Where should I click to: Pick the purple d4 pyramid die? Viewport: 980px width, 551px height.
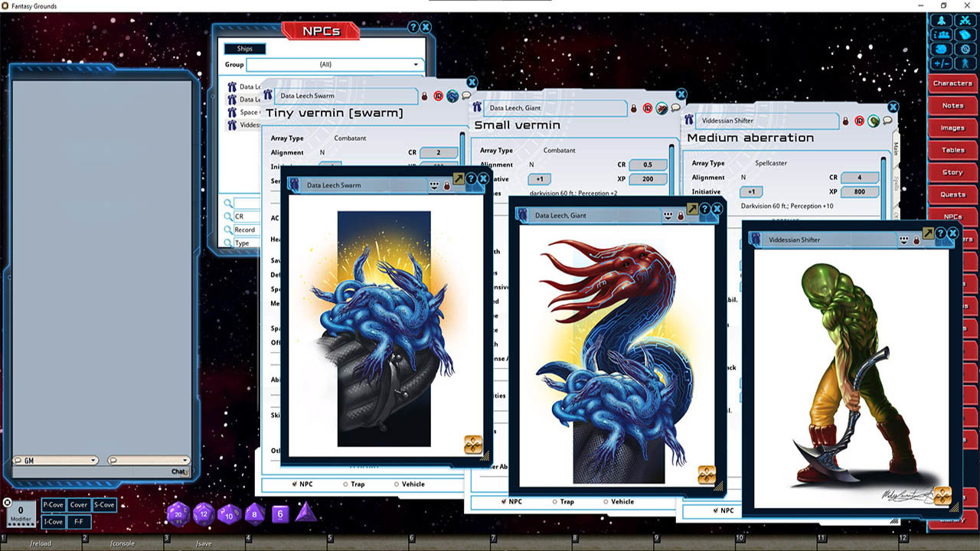click(305, 513)
